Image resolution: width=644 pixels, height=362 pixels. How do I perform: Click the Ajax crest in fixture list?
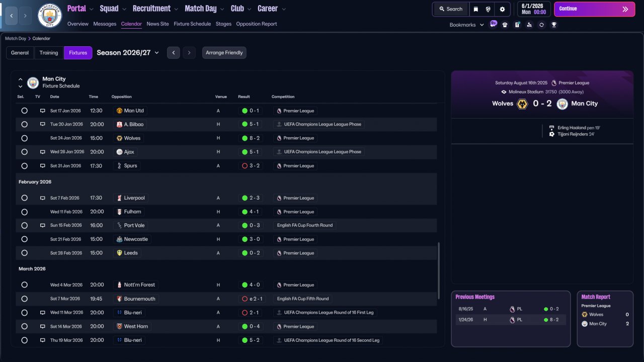tap(119, 152)
